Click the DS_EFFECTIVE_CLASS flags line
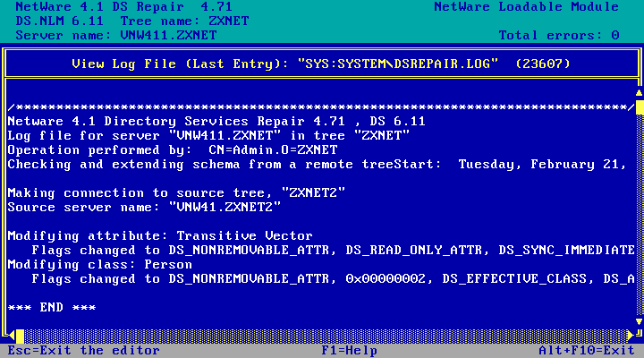This screenshot has width=644, height=358. 333,278
